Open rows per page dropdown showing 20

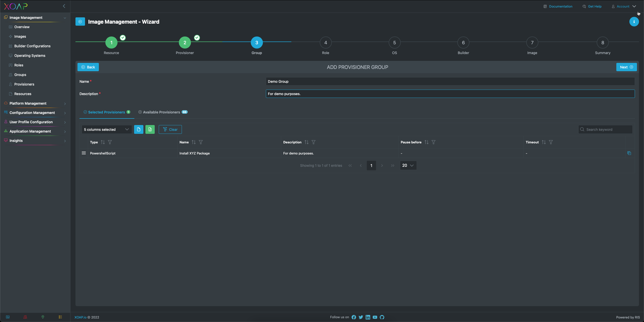408,165
